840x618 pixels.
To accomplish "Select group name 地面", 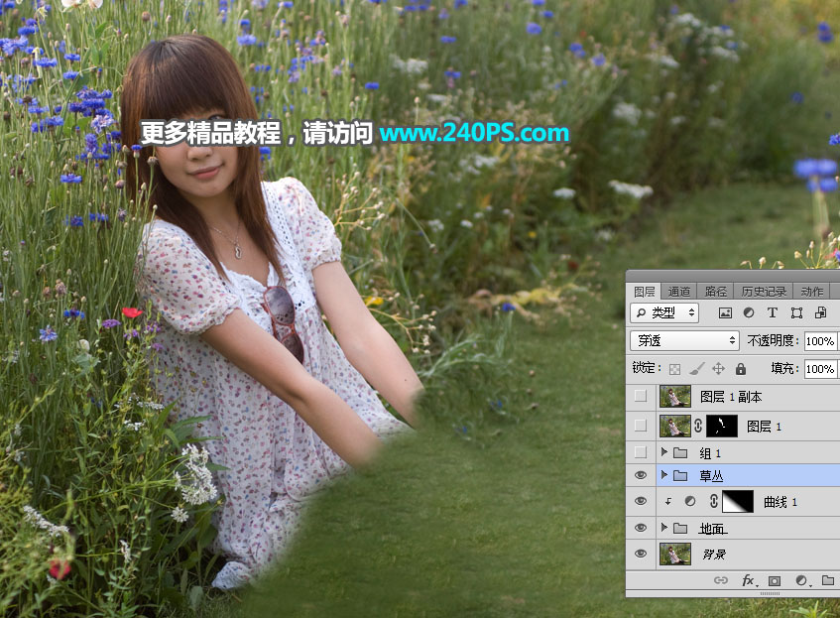I will [x=712, y=529].
